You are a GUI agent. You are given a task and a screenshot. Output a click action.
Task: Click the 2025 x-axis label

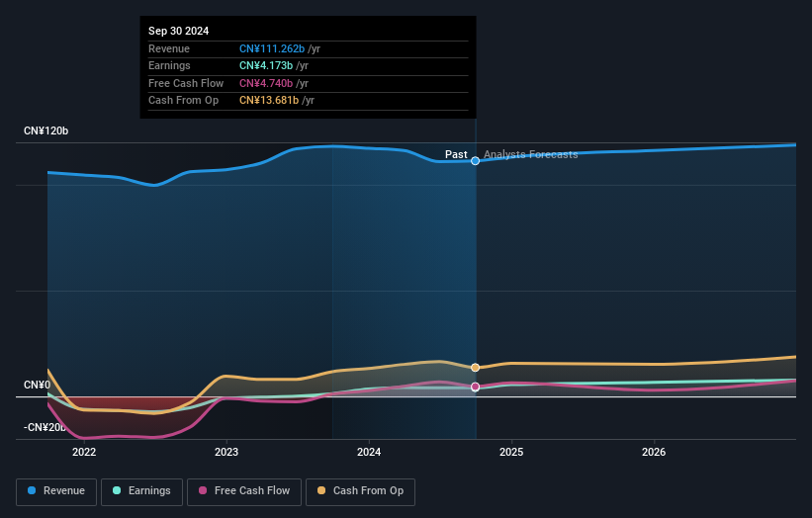click(x=511, y=453)
